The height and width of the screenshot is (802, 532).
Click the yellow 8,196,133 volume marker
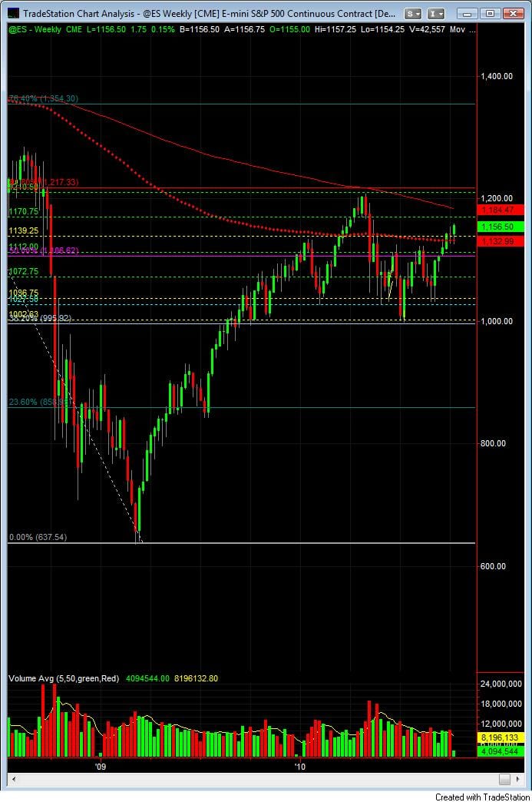click(x=502, y=737)
